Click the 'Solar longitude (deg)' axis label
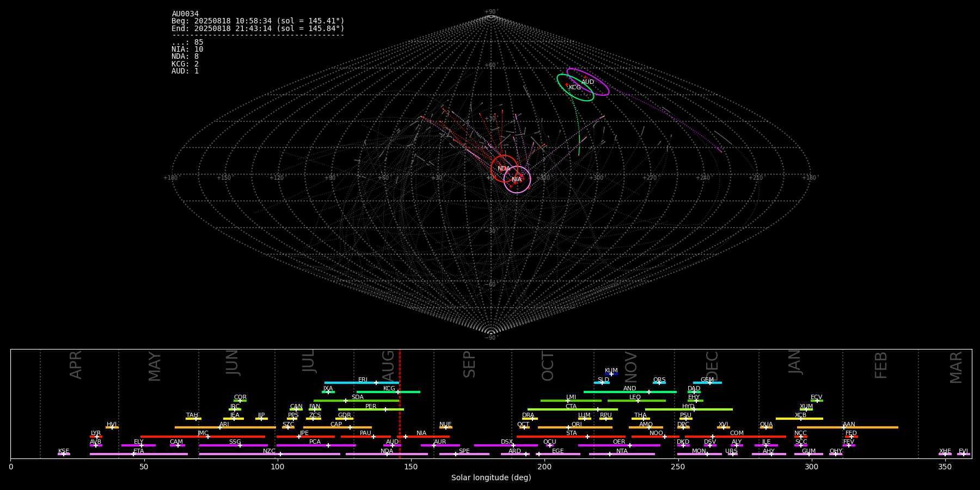Screen dimensions: 980x490 491,477
